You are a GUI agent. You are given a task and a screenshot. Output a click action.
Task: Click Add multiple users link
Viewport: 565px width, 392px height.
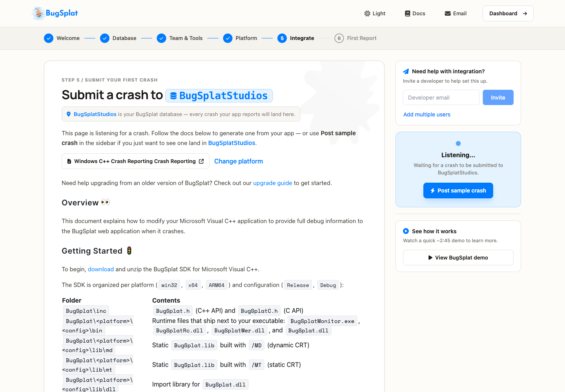[427, 114]
